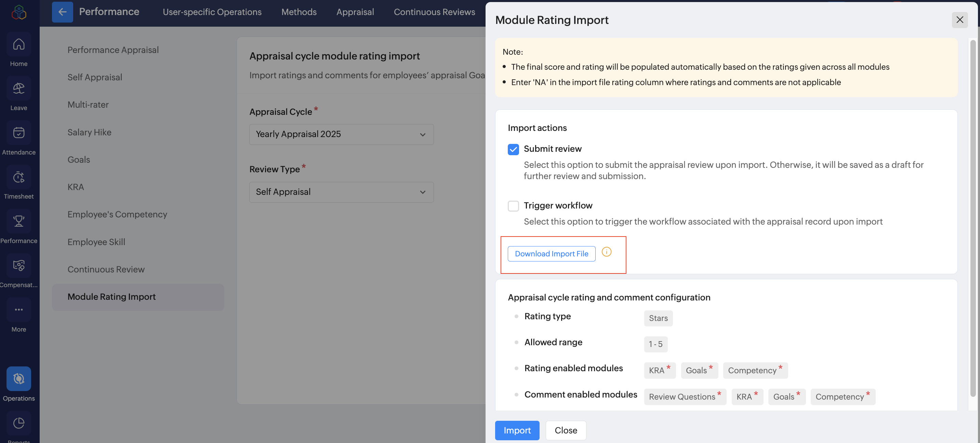
Task: Open the Timesheet sidebar icon
Action: pos(19,177)
